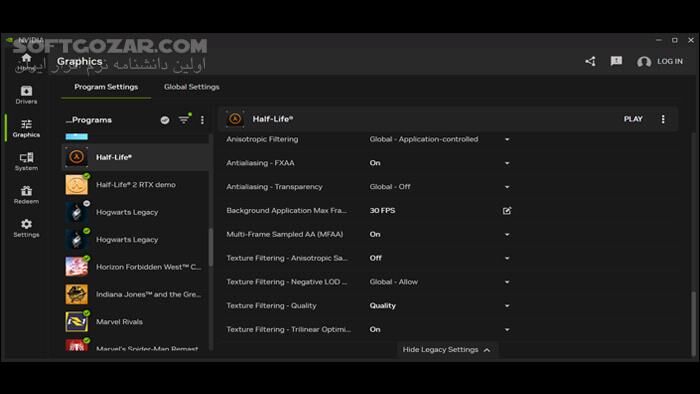
Task: Open the feedback chat icon
Action: [616, 61]
